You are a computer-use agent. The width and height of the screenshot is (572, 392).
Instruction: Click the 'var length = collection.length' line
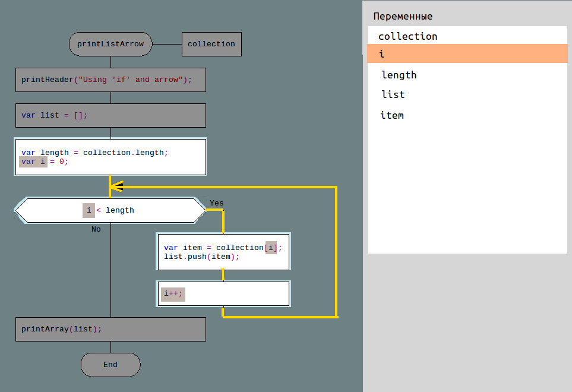tap(95, 153)
